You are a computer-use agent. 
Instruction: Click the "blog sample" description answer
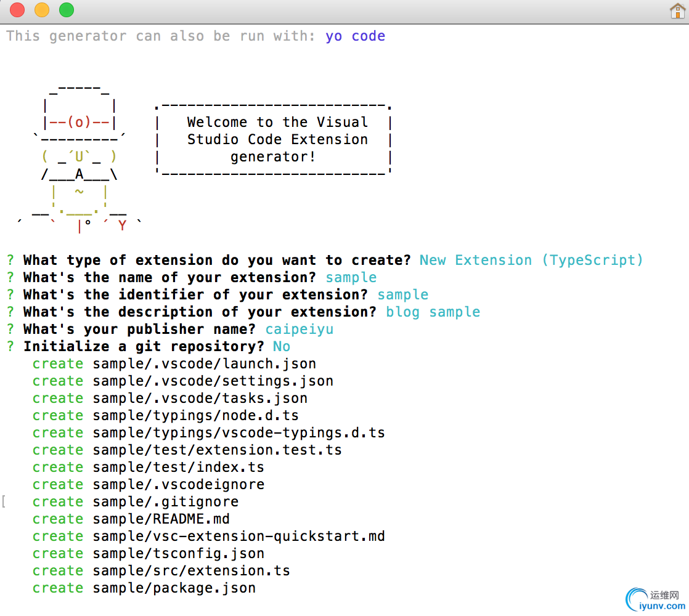tap(433, 312)
